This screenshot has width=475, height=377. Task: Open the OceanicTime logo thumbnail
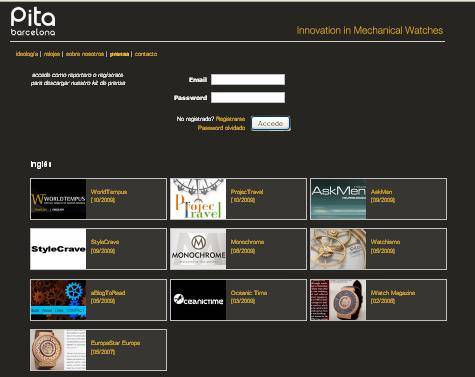[x=198, y=300]
